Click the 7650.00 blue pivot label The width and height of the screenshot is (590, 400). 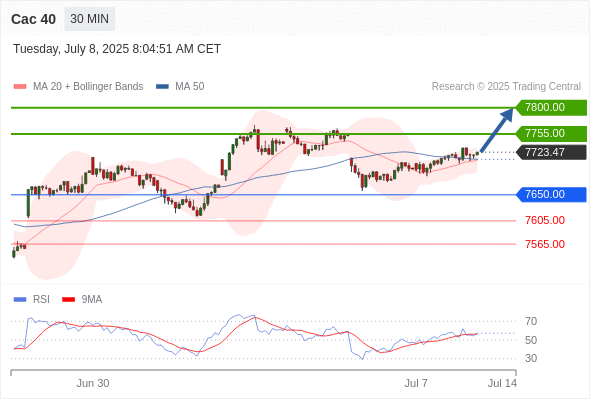[551, 195]
